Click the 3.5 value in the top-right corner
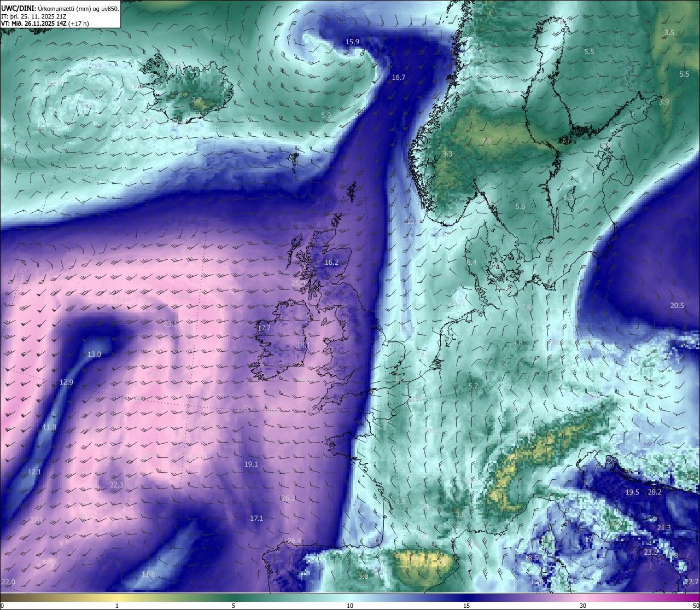Screen dimensions: 700x610 pyautogui.click(x=669, y=33)
